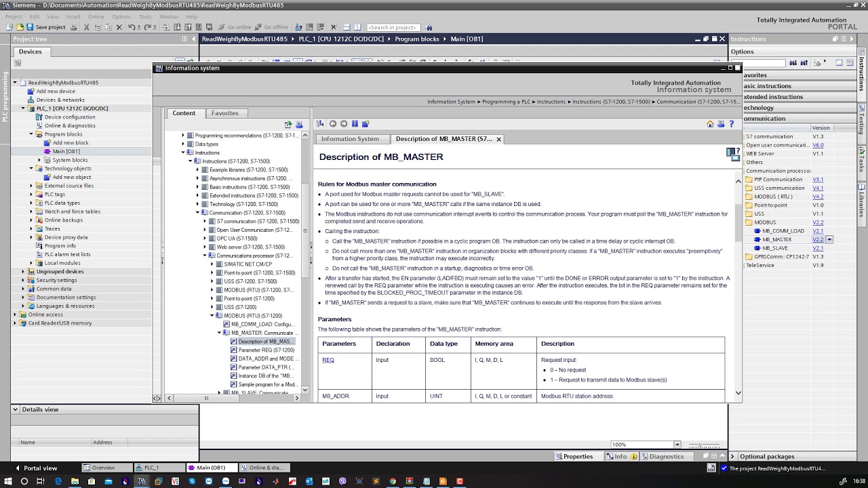Expand the Optional packages pane

pos(733,456)
